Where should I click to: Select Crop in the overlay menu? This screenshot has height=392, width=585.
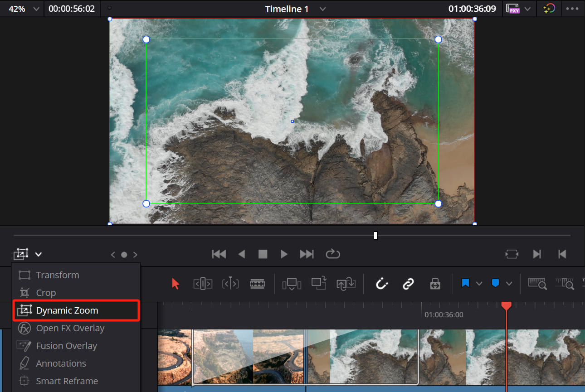coord(46,293)
